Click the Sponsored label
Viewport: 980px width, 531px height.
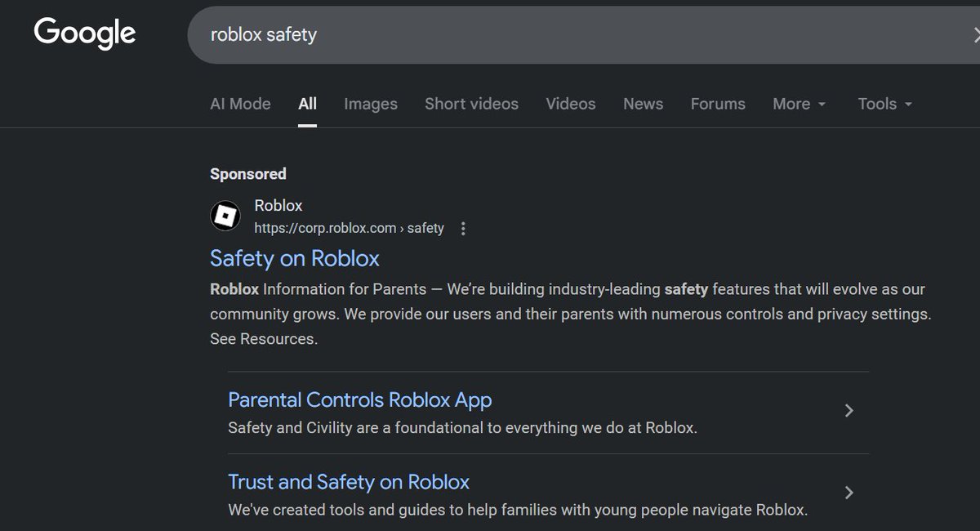248,174
